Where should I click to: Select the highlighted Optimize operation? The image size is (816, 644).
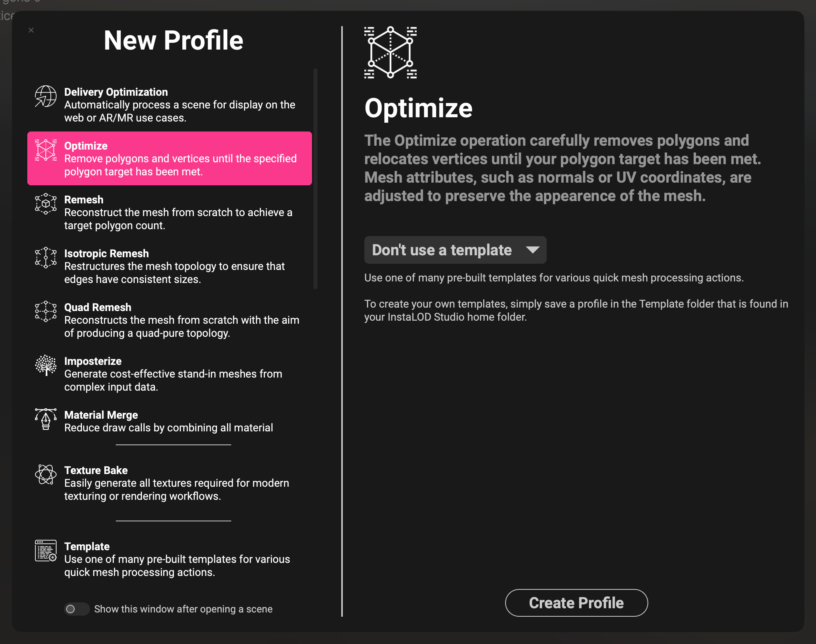169,158
